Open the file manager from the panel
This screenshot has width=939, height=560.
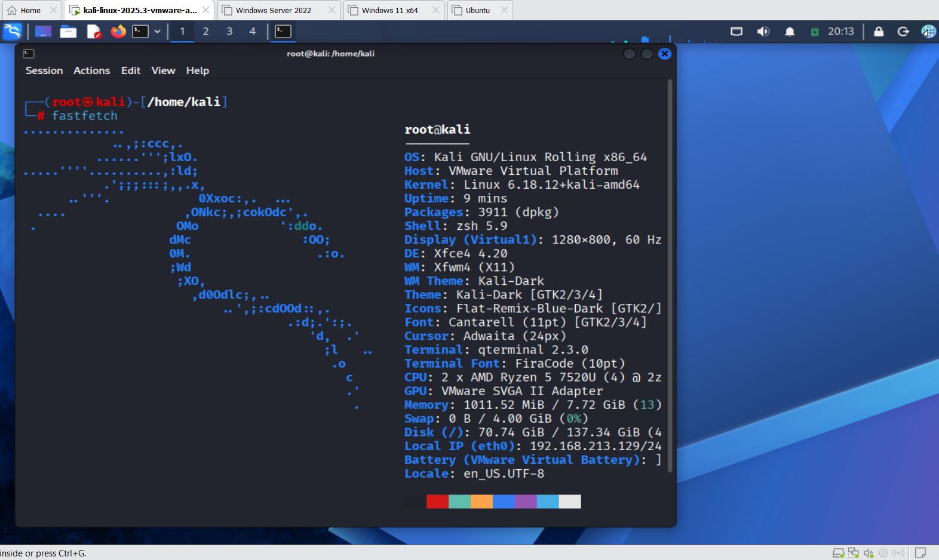click(68, 31)
